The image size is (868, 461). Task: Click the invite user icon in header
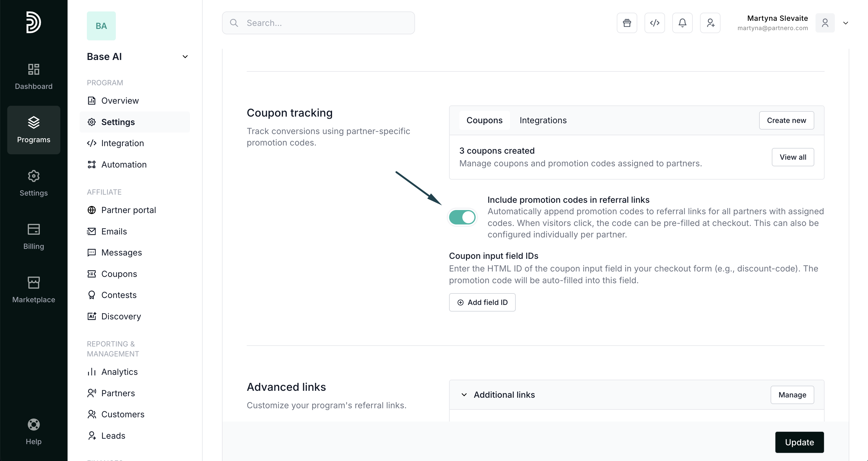point(710,23)
